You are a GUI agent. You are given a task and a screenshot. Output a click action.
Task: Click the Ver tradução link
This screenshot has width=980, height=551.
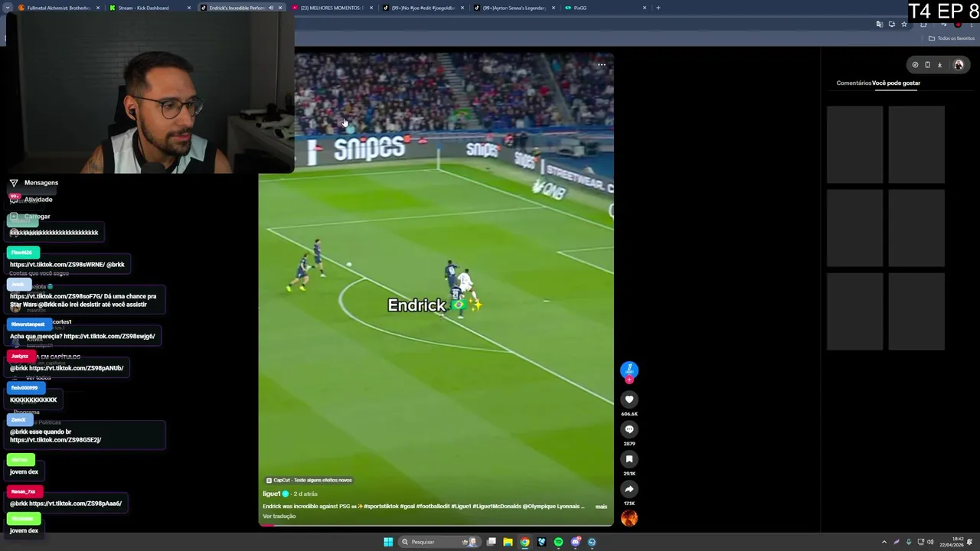[x=279, y=517]
